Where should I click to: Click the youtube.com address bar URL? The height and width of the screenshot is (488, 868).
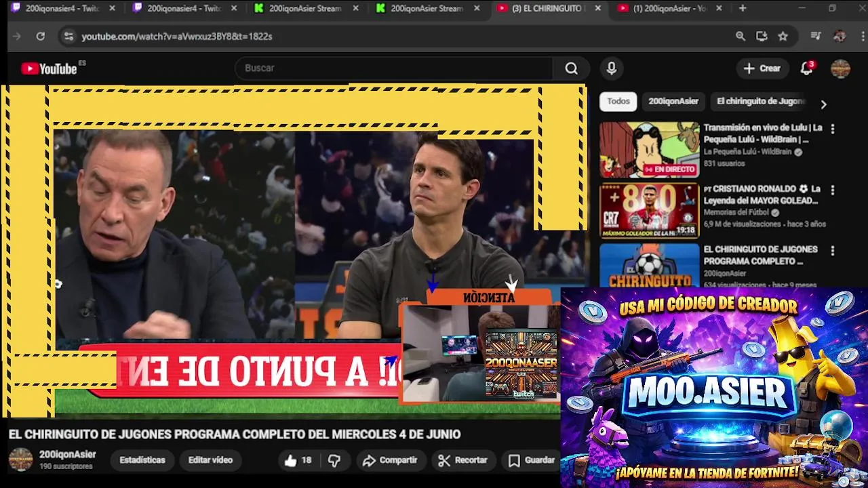[177, 37]
